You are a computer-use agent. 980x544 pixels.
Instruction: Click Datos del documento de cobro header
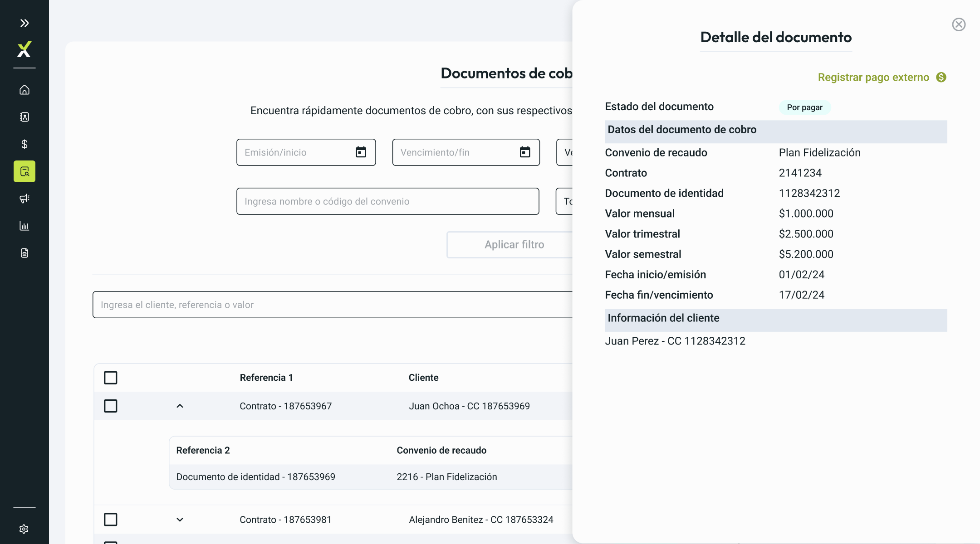tap(776, 131)
